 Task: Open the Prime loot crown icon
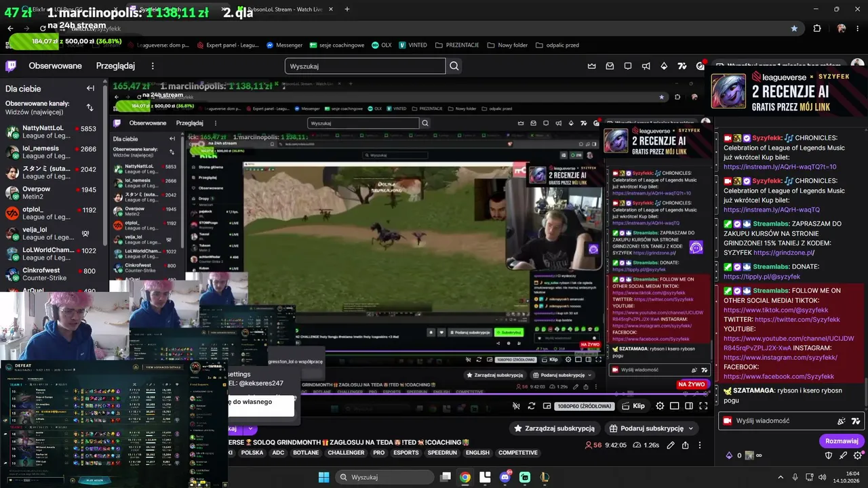click(592, 66)
